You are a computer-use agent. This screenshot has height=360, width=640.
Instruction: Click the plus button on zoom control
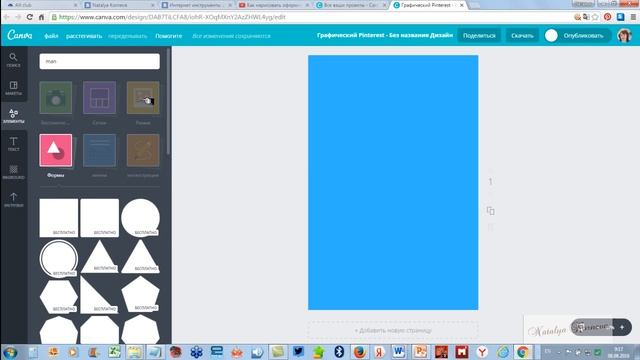click(622, 327)
